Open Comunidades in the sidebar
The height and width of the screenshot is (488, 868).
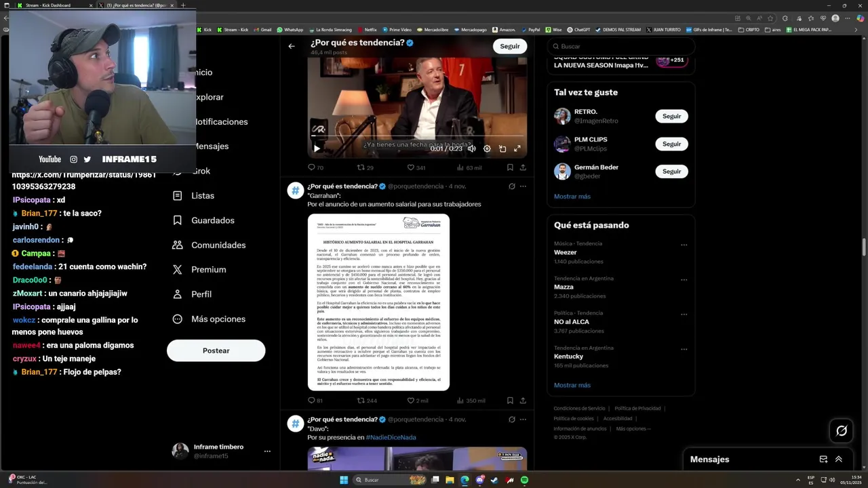210,245
